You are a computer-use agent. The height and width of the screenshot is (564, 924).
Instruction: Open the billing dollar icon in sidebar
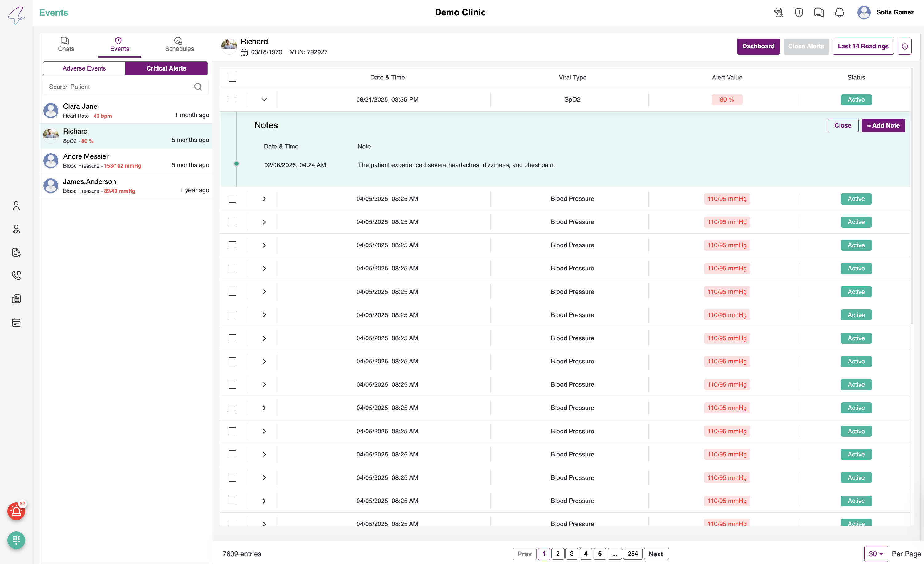click(16, 252)
